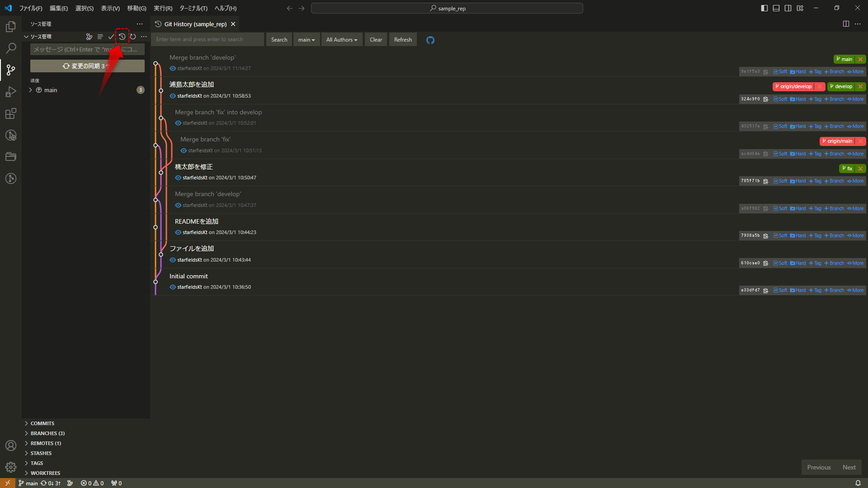Click Soft reset link for commit 324c9f0
Viewport: 868px width, 488px height.
point(780,99)
